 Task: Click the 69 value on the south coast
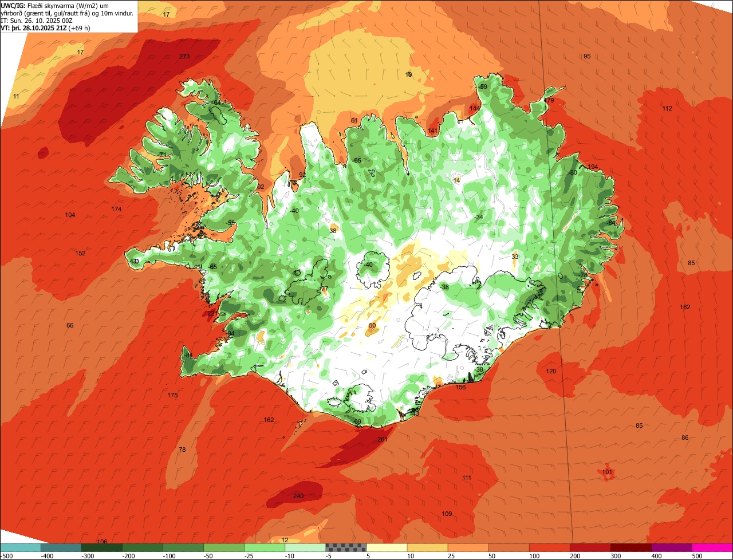(x=358, y=421)
